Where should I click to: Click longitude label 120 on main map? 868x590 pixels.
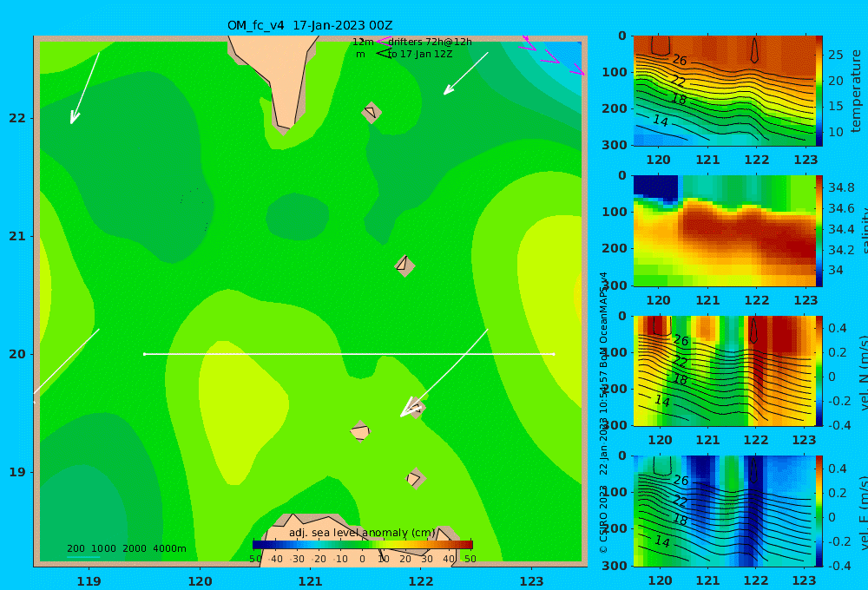(x=200, y=581)
